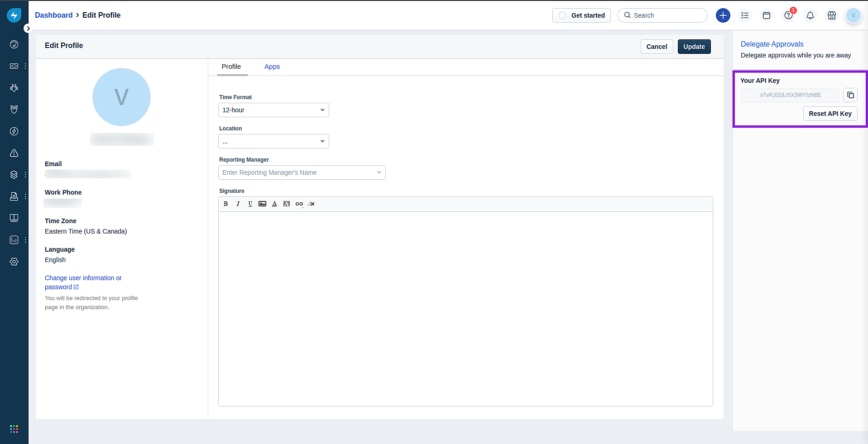Viewport: 868px width, 444px height.
Task: Open the marketplace store icon
Action: (x=832, y=15)
